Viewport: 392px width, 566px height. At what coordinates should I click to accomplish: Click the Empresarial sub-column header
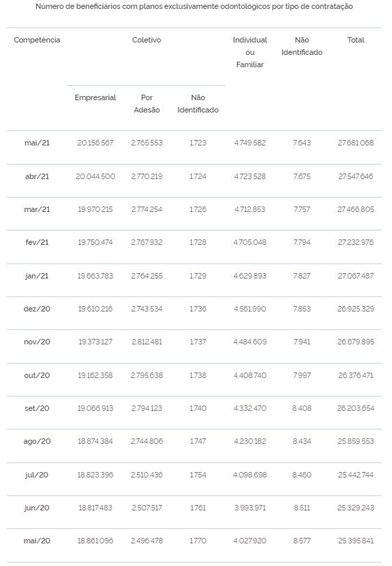(95, 97)
